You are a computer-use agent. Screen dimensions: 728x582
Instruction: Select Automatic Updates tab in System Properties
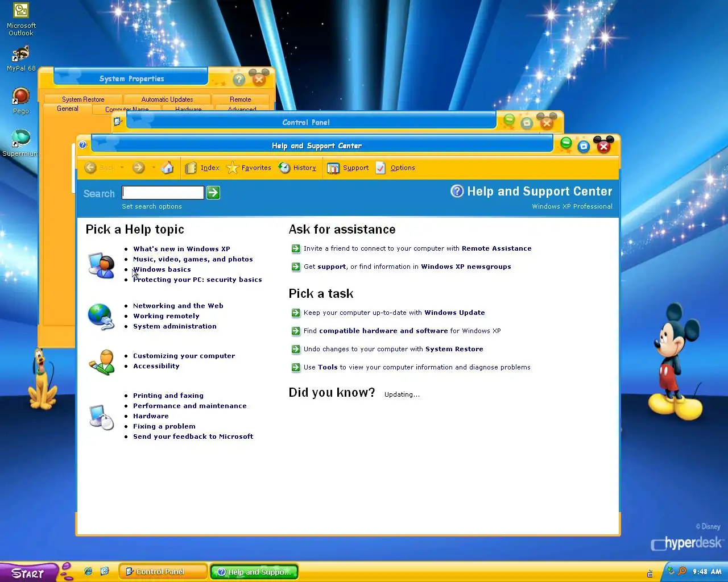pos(167,99)
